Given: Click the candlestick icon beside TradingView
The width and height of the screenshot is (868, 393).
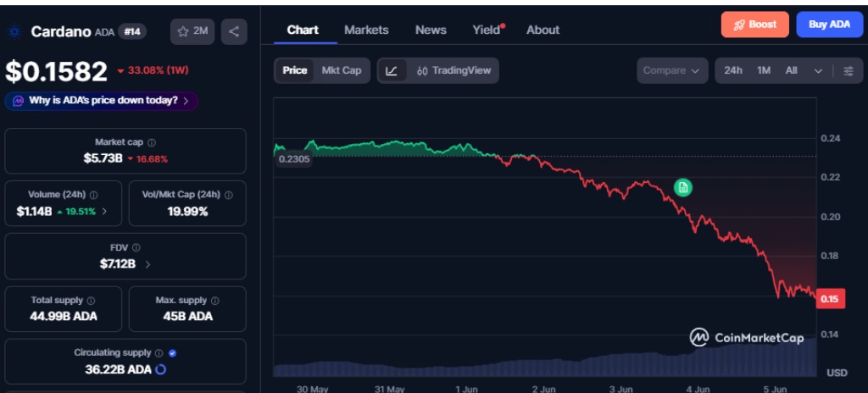Looking at the screenshot, I should [x=422, y=71].
